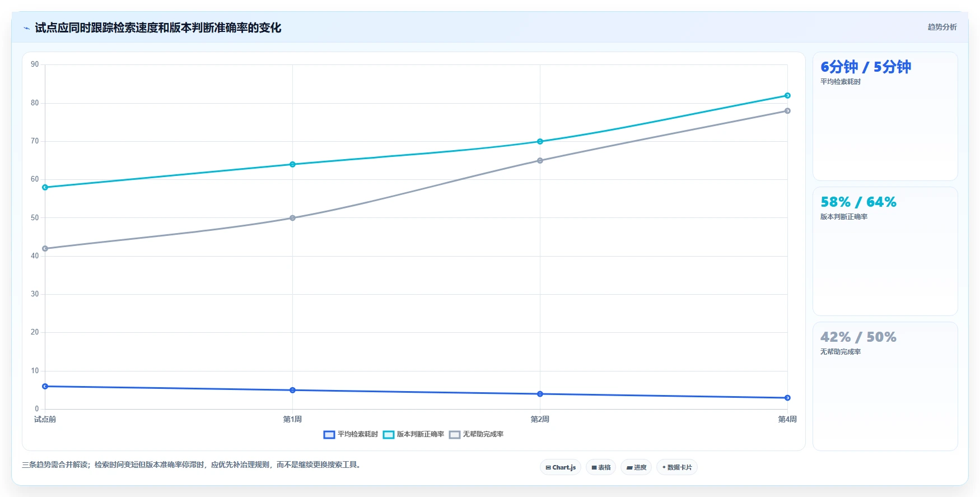Image resolution: width=980 pixels, height=497 pixels.
Task: Click the 第1周 x-axis label
Action: 292,419
